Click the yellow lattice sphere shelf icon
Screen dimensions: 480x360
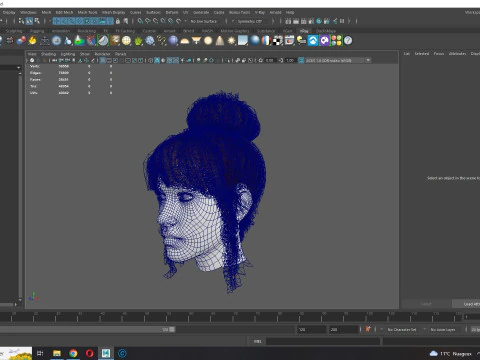pyautogui.click(x=126, y=41)
